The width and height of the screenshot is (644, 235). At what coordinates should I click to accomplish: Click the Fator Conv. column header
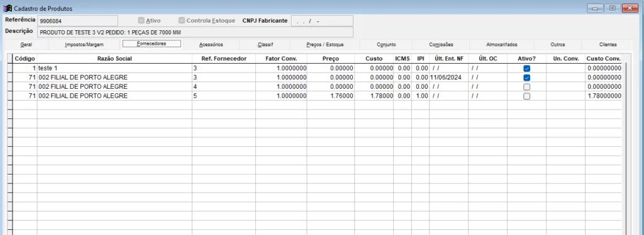281,59
